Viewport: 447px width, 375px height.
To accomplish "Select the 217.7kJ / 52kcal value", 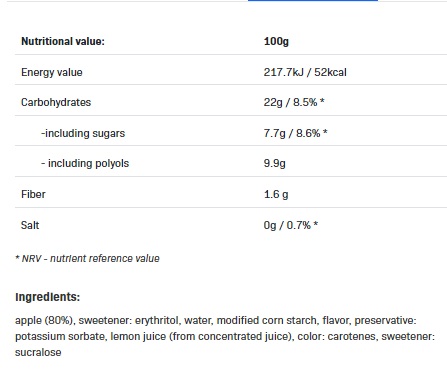I will [x=305, y=72].
